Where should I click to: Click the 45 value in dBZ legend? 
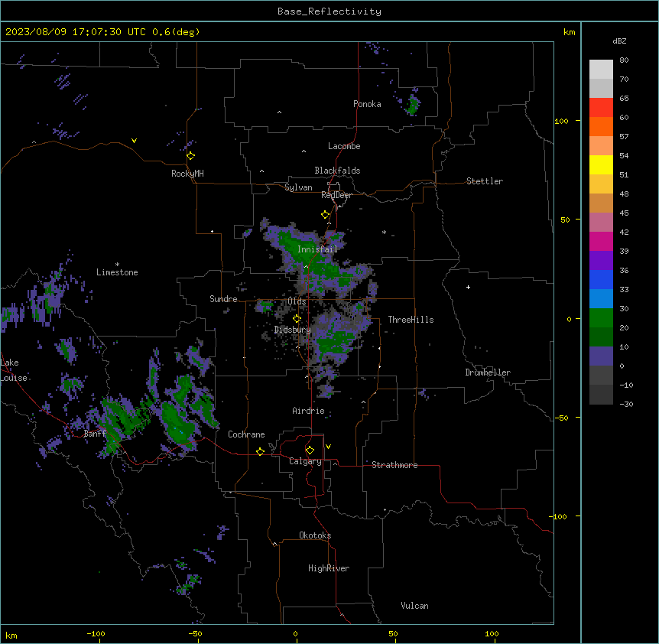pyautogui.click(x=624, y=213)
